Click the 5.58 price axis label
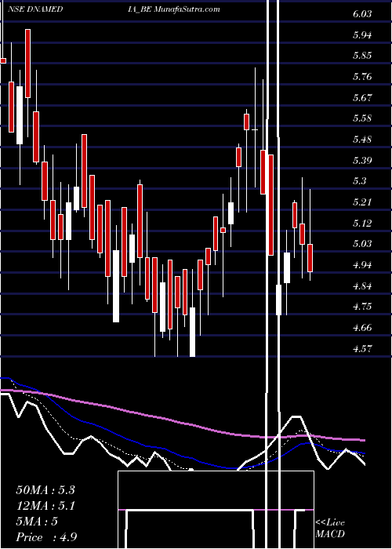Image resolution: width=392 pixels, height=549 pixels. (362, 118)
